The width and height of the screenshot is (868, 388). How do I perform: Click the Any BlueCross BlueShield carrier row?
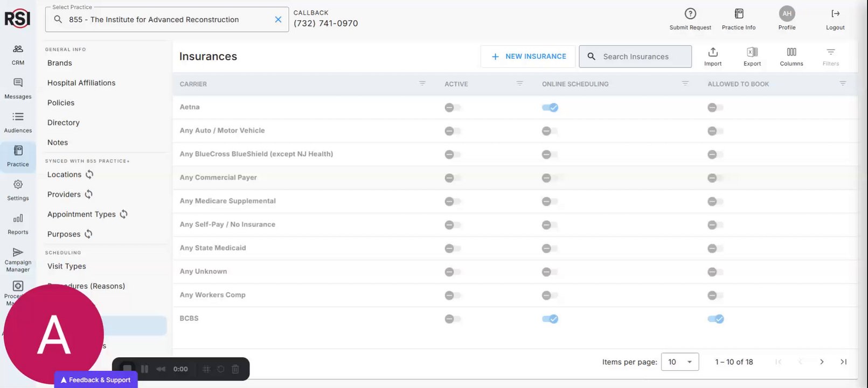[515, 154]
